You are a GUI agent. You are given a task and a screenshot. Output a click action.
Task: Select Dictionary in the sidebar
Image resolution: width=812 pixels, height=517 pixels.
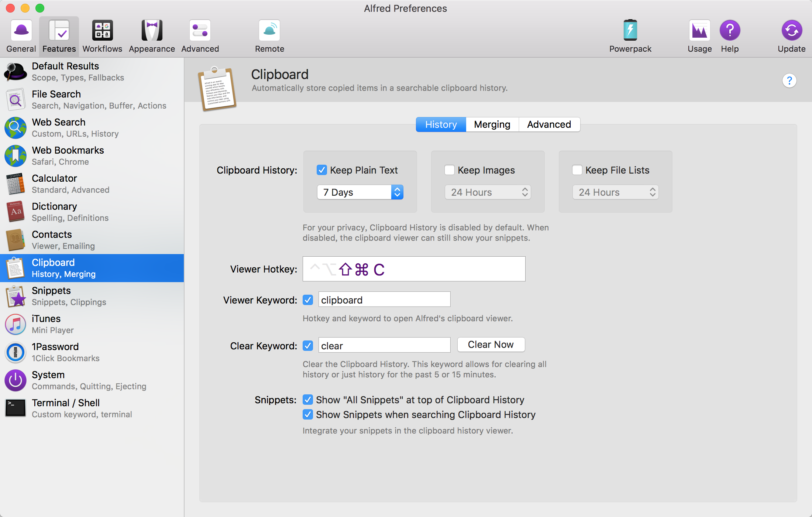(92, 212)
